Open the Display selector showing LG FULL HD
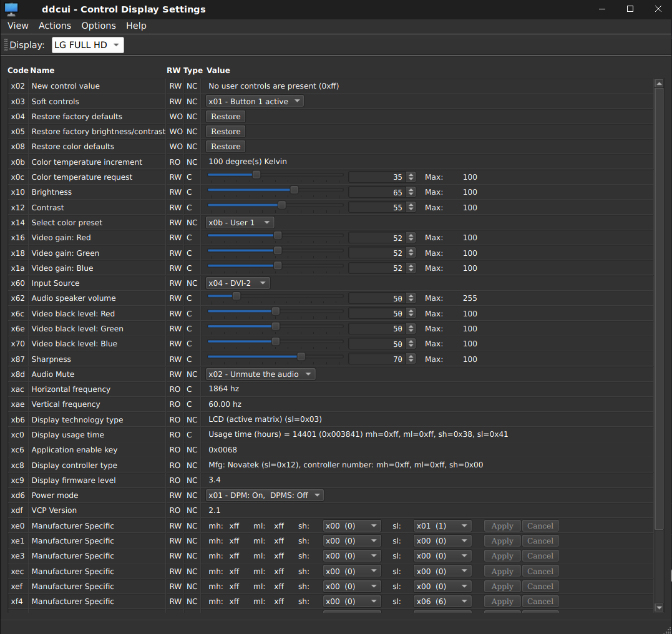This screenshot has width=672, height=634. click(88, 45)
